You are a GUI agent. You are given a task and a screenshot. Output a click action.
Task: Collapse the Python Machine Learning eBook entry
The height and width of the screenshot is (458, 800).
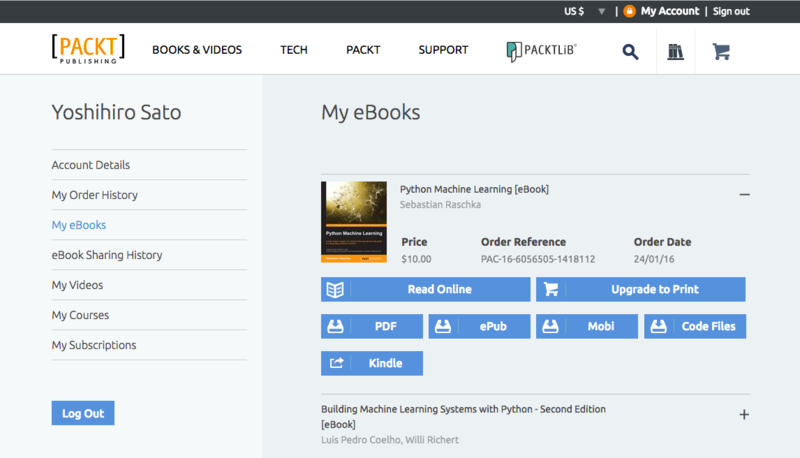point(744,194)
